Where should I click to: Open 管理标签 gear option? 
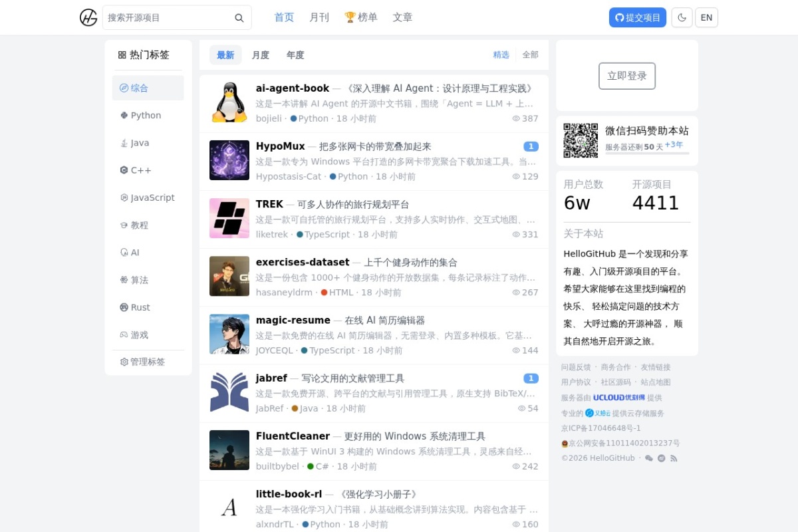click(142, 362)
